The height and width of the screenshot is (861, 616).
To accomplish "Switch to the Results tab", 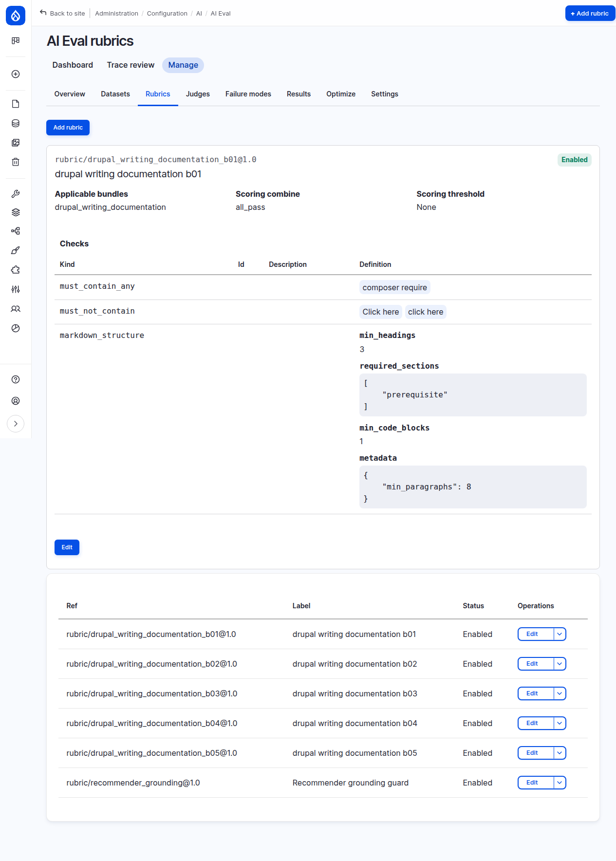I will pyautogui.click(x=299, y=94).
